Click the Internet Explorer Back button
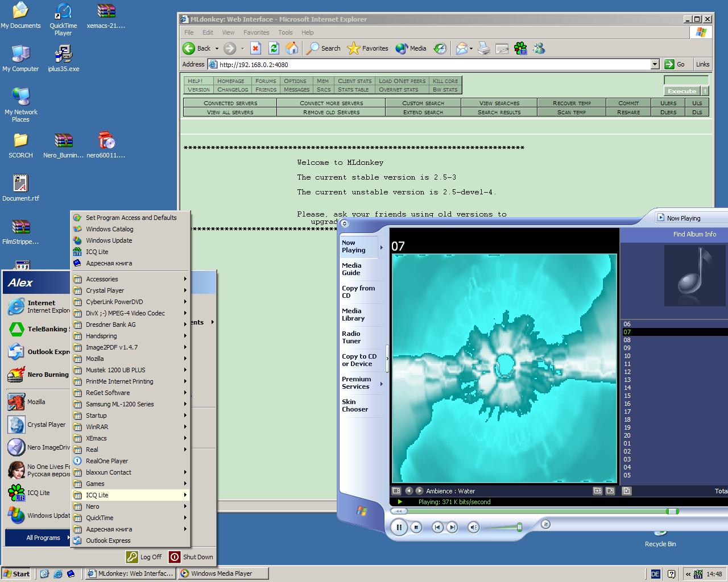 [197, 48]
